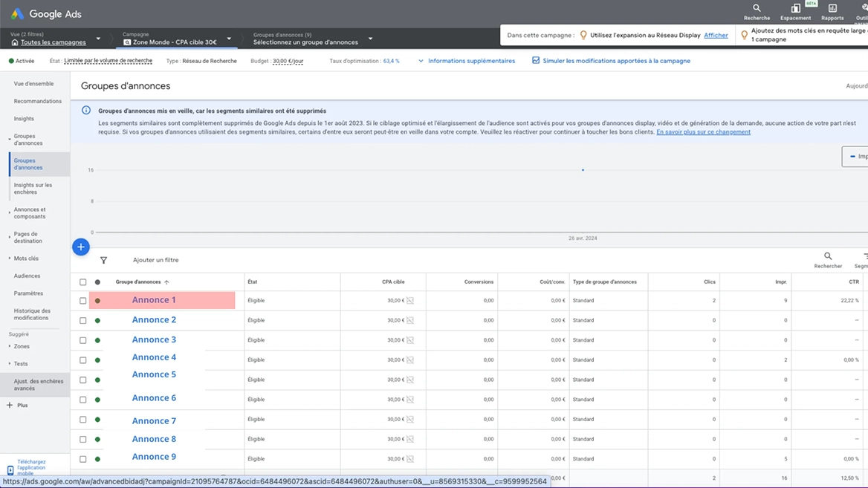
Task: Click En savoir plus sur ce changement link
Action: pyautogui.click(x=703, y=131)
